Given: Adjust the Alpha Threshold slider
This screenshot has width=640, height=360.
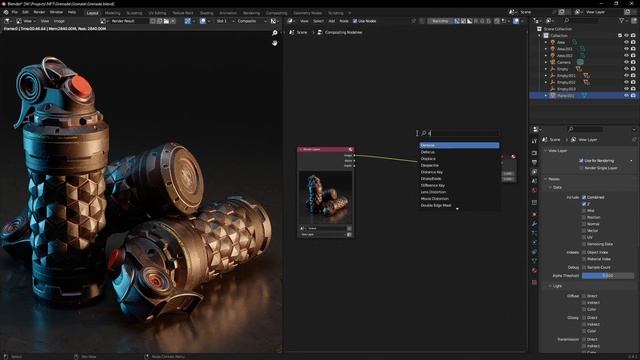Looking at the screenshot, I should coord(608,276).
